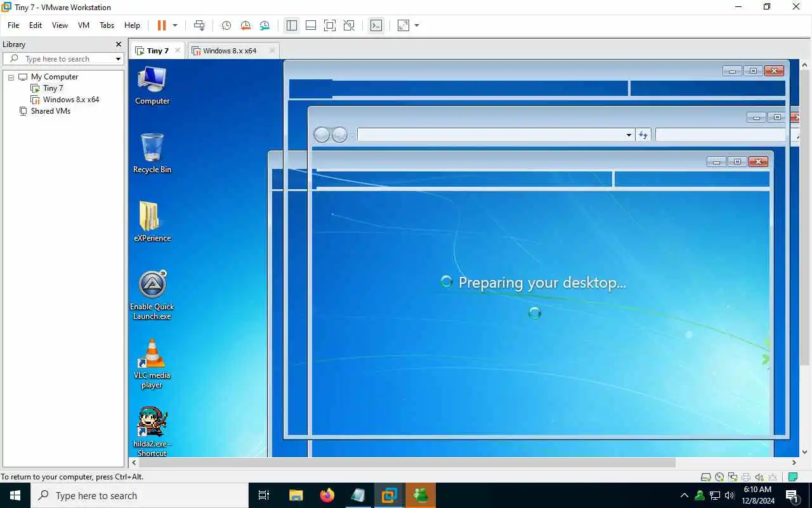Toggle the thumbnail bar view icon
The width and height of the screenshot is (812, 508).
coord(311,25)
